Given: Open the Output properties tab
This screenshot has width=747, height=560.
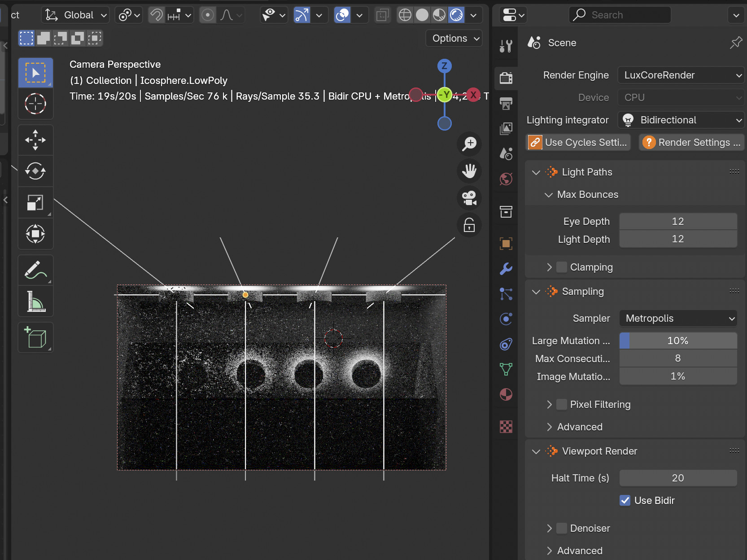Looking at the screenshot, I should 506,104.
